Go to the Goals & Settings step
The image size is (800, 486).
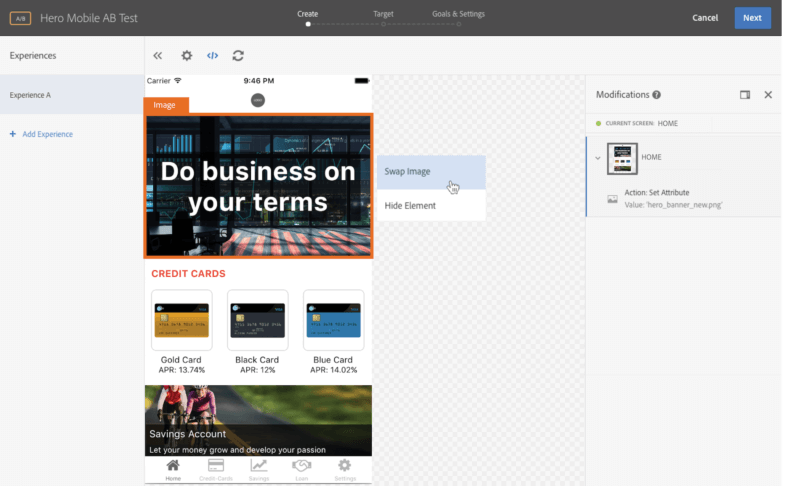458,14
